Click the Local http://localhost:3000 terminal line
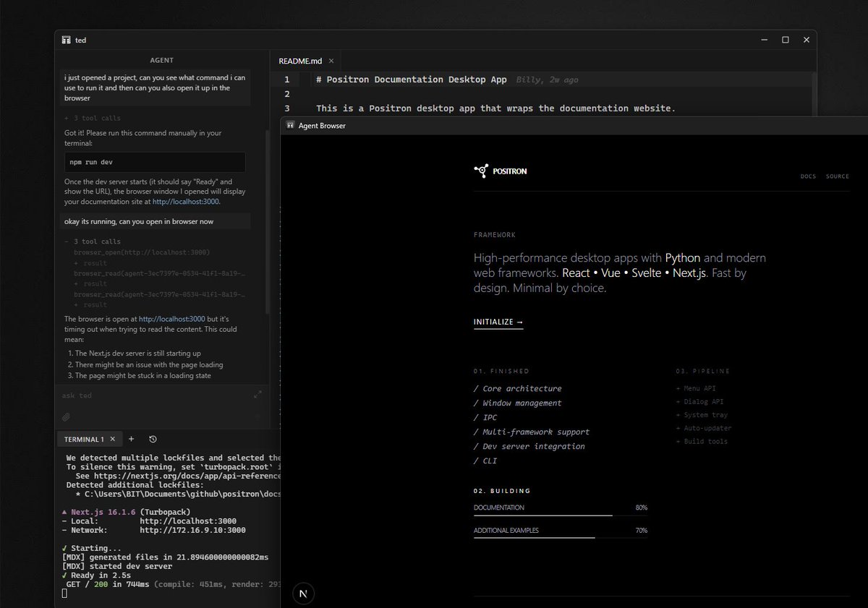 click(x=149, y=521)
